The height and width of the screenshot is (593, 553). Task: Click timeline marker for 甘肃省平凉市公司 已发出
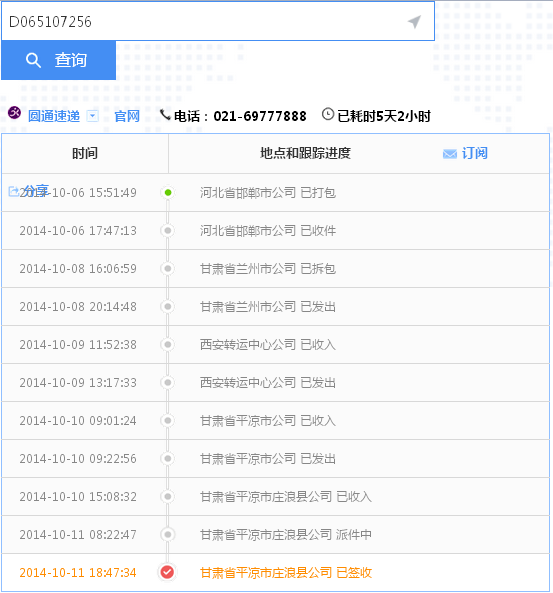coord(168,458)
